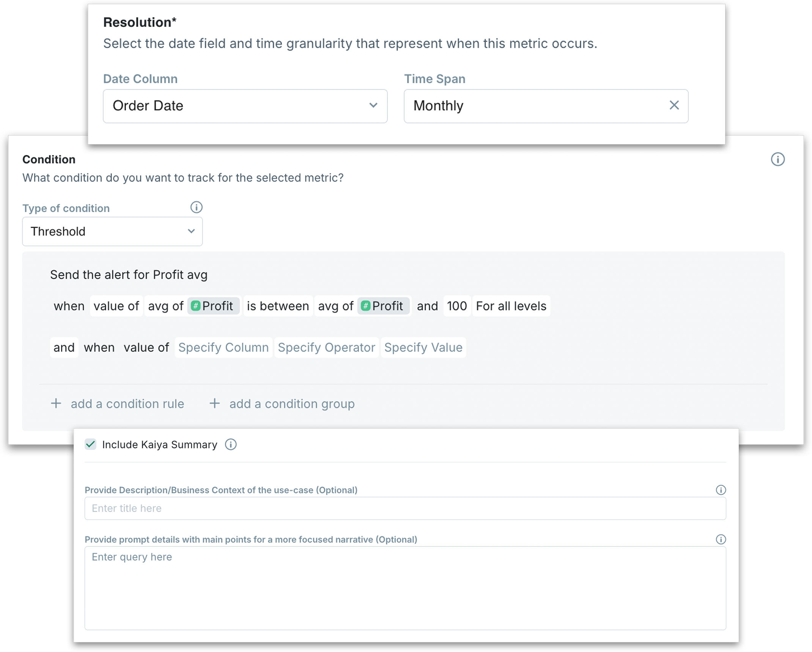812x652 pixels.
Task: Click the Specify Column placeholder
Action: coord(223,347)
